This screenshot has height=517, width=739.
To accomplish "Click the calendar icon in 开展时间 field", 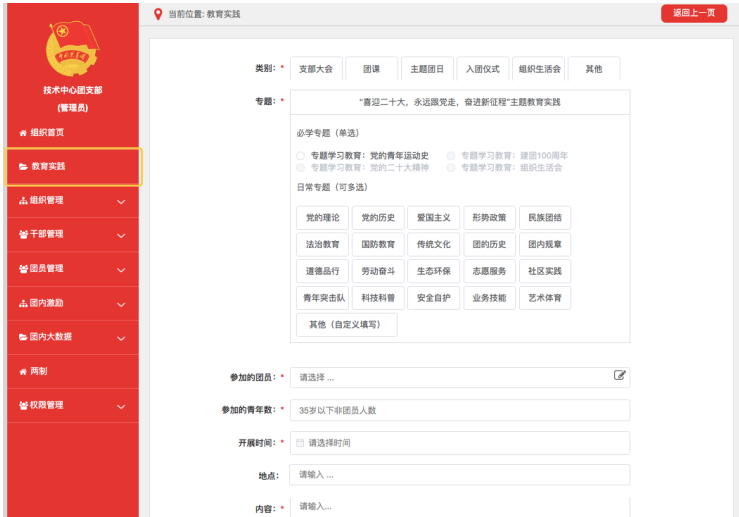I will [x=300, y=443].
